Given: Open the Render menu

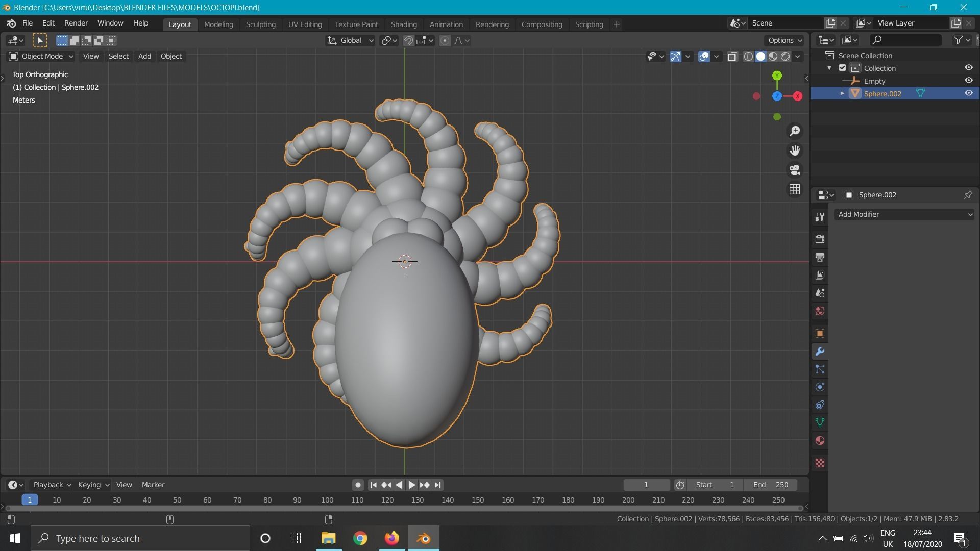Looking at the screenshot, I should [76, 23].
